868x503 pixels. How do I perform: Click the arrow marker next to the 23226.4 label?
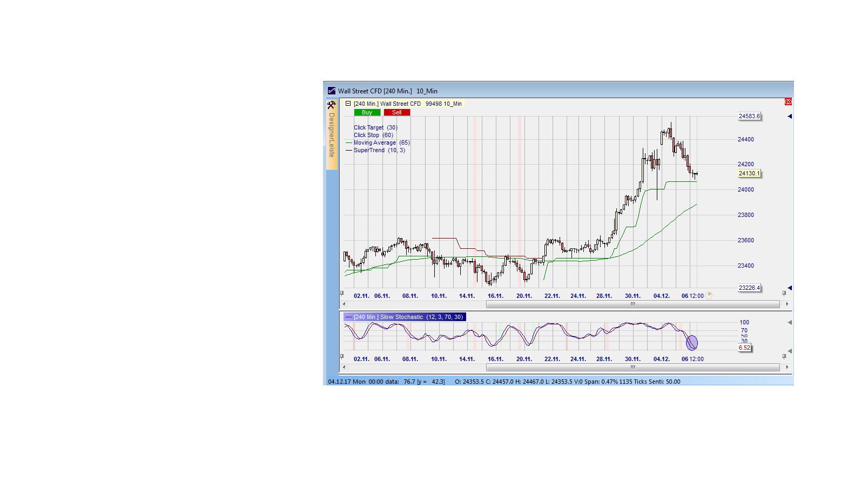click(790, 288)
